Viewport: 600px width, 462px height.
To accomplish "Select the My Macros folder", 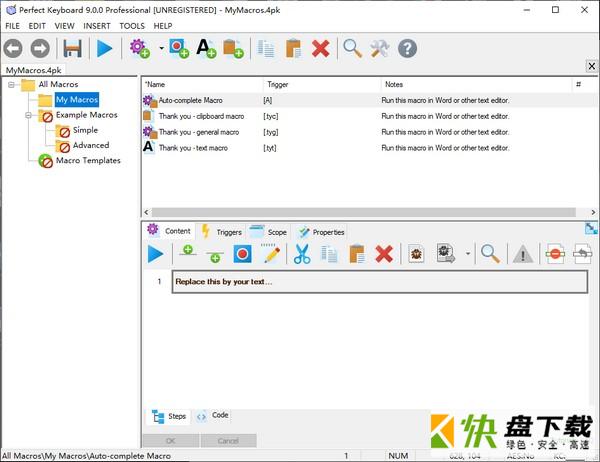I will click(77, 100).
